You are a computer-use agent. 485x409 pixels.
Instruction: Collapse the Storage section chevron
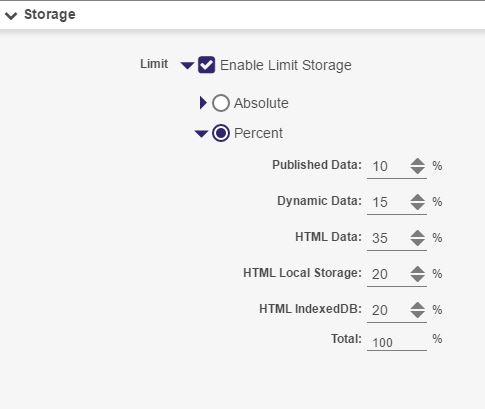click(x=11, y=15)
